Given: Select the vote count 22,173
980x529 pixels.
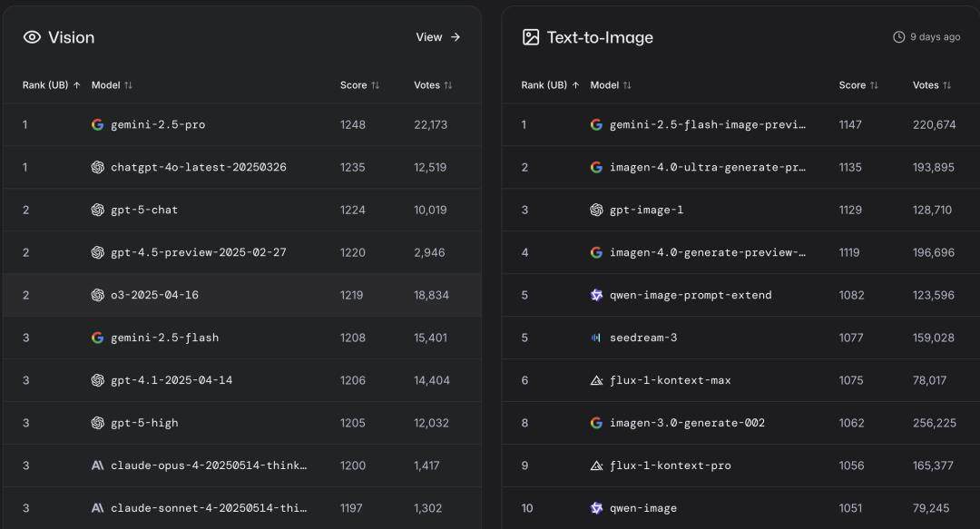Looking at the screenshot, I should [431, 124].
